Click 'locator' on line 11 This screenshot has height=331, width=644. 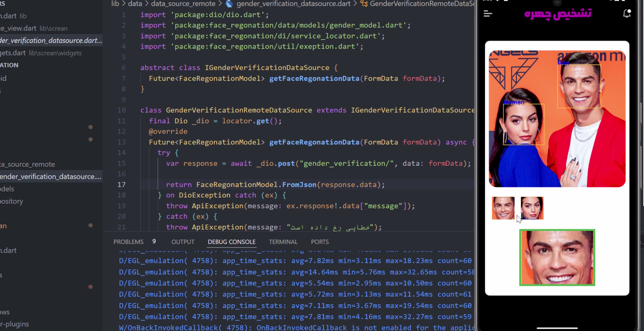coord(237,121)
